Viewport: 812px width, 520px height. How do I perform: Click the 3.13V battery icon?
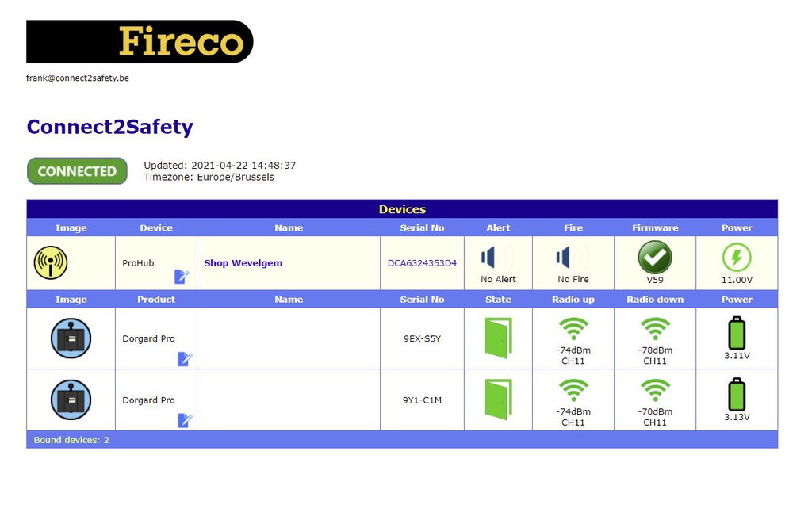737,394
